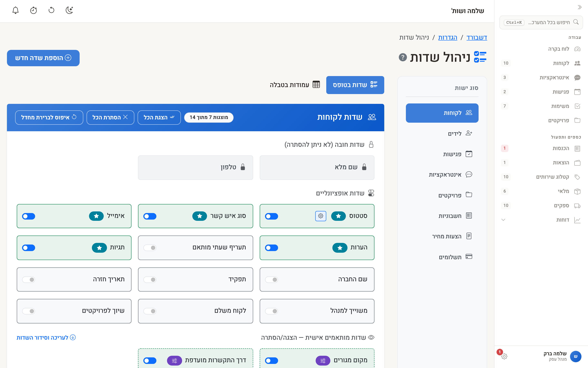Click the lock icon on טלפון field

tap(243, 167)
